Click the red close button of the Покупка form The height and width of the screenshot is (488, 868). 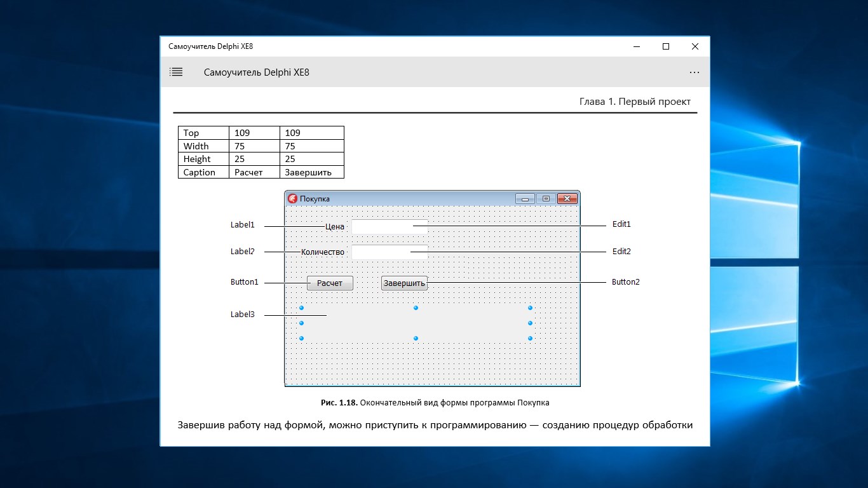click(567, 199)
